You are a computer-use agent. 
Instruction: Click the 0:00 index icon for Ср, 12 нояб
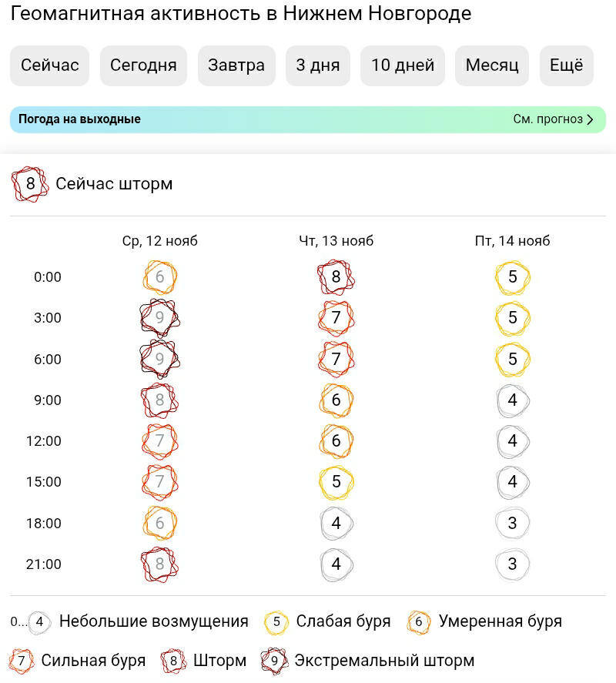160,277
